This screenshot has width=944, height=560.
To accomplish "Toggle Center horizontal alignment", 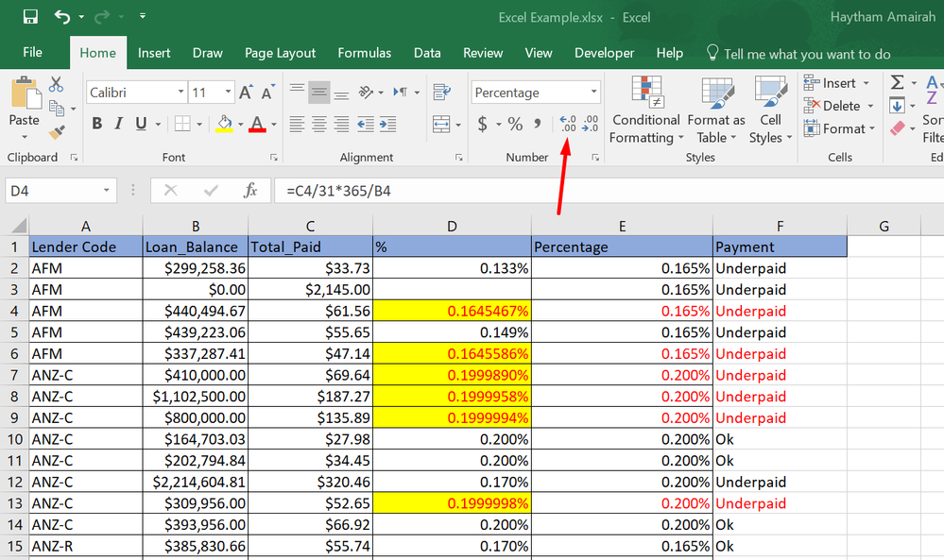I will pyautogui.click(x=319, y=124).
